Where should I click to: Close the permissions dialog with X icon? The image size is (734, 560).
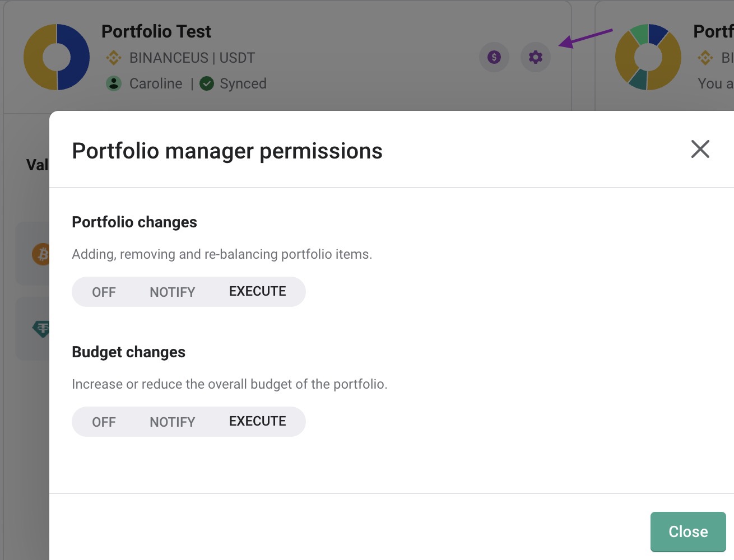700,149
